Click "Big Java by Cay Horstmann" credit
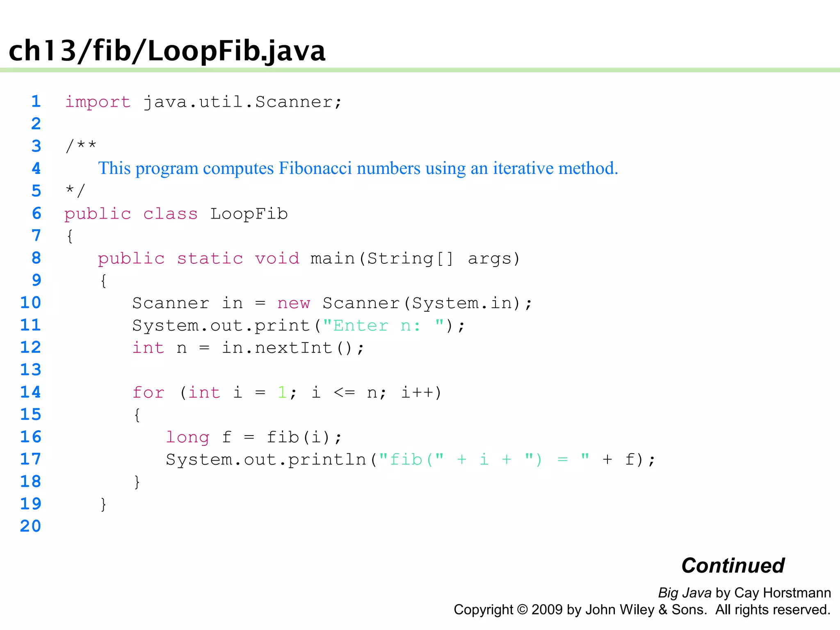 click(x=744, y=593)
